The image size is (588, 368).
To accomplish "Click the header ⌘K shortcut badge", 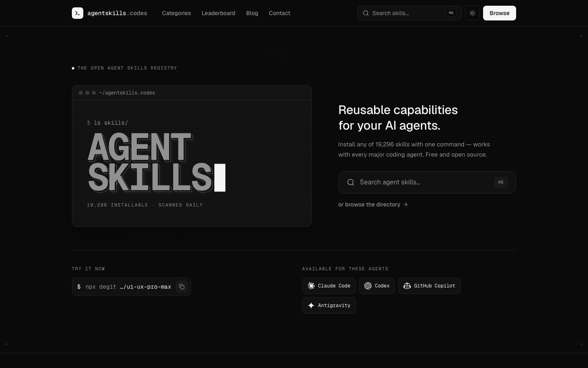I will [451, 13].
